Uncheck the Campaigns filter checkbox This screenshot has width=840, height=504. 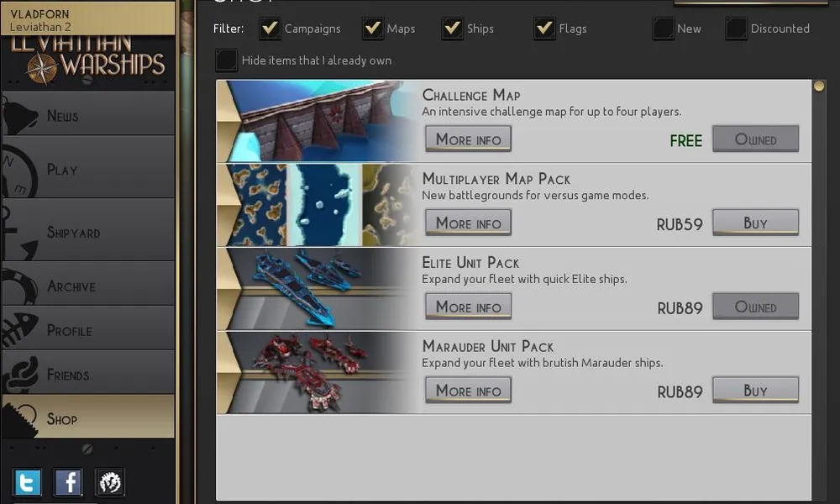[270, 29]
